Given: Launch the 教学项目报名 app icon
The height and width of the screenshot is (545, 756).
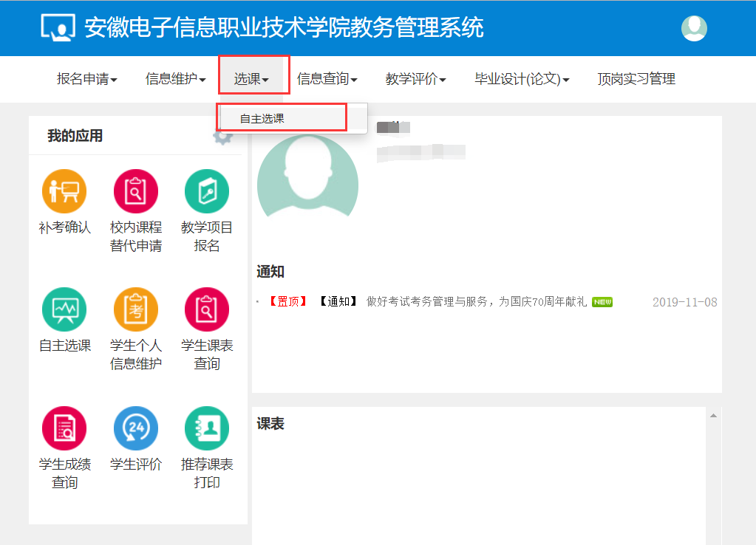Looking at the screenshot, I should tap(206, 191).
